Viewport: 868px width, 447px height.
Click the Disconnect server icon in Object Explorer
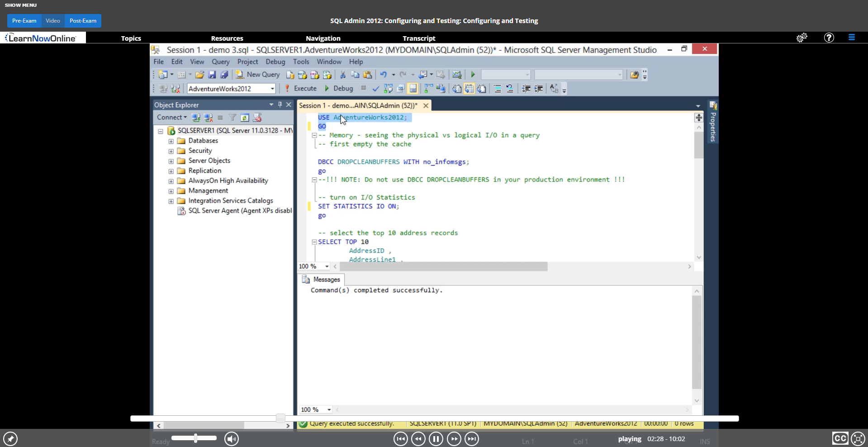tap(208, 118)
